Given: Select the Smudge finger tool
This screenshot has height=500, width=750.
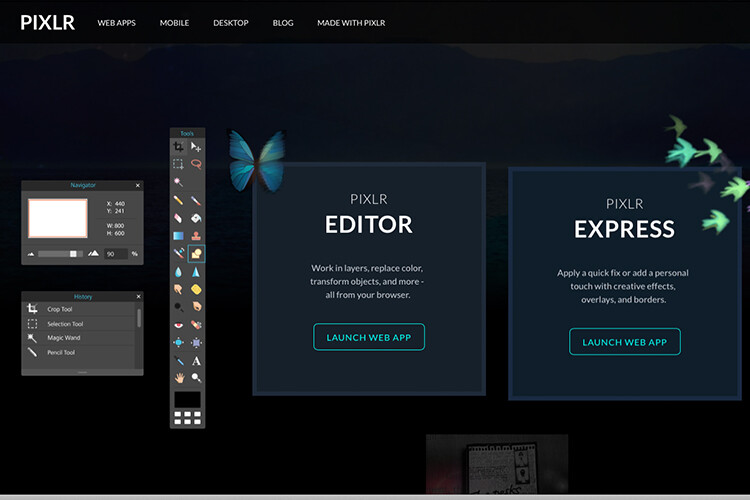Looking at the screenshot, I should pyautogui.click(x=178, y=289).
